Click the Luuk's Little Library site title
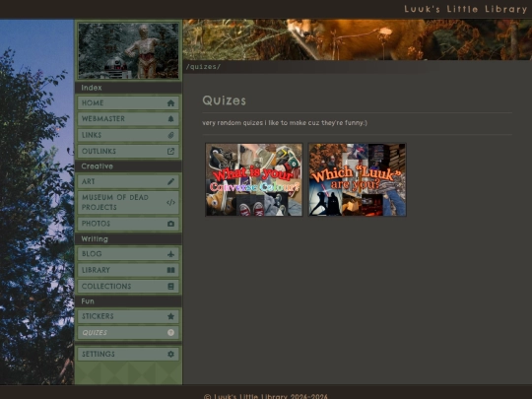The height and width of the screenshot is (399, 532). [465, 9]
